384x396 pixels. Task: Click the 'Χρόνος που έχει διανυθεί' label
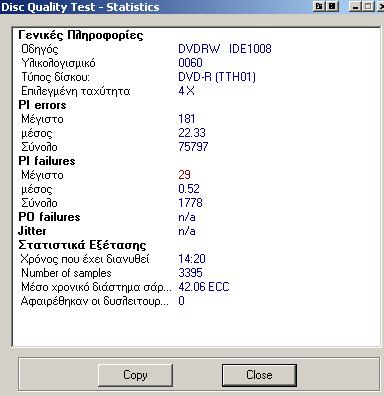pos(85,259)
